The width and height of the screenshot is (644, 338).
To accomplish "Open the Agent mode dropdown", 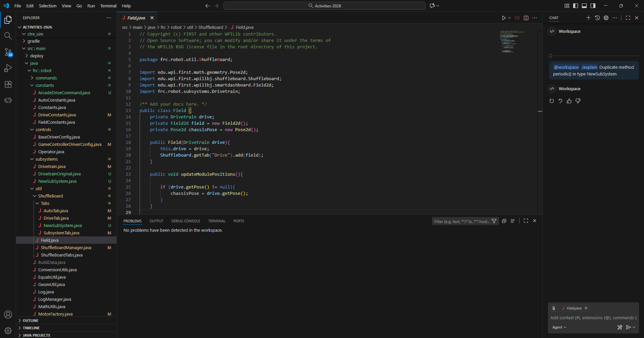I will (x=559, y=327).
